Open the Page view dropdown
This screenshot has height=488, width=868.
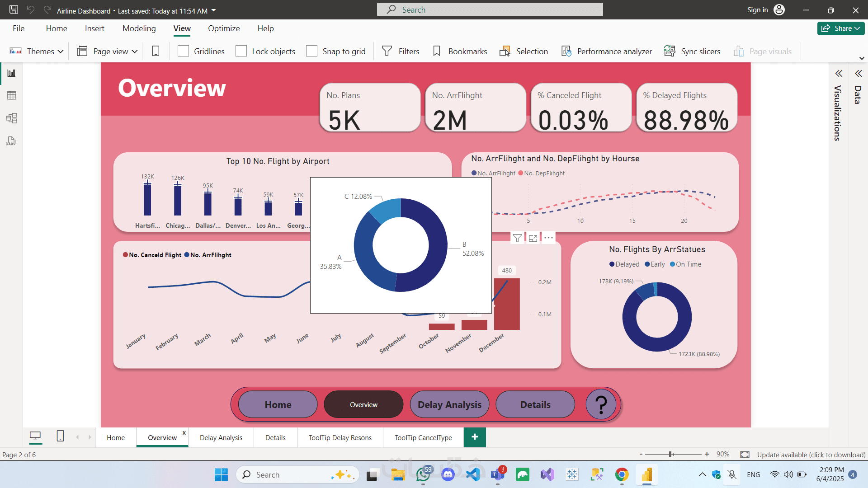click(107, 52)
